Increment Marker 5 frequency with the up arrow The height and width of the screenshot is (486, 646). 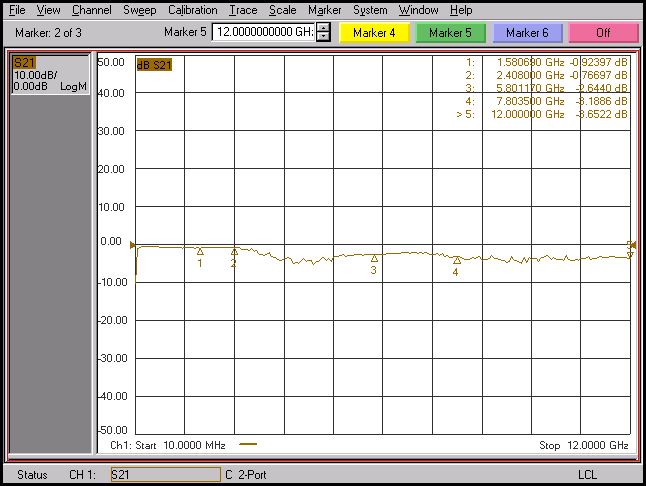(x=323, y=28)
